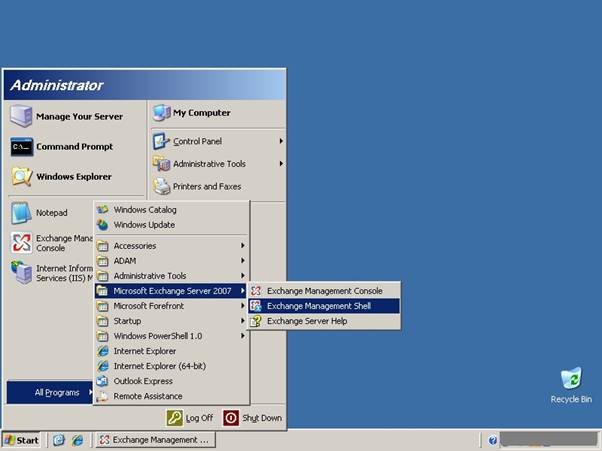Viewport: 602px width, 451px height.
Task: Click All Programs button
Action: tap(50, 392)
